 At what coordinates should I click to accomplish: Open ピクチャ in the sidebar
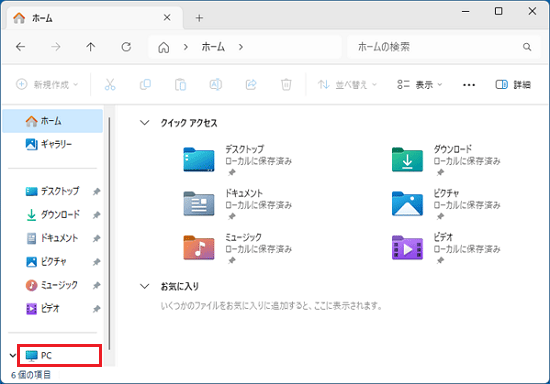[46, 262]
